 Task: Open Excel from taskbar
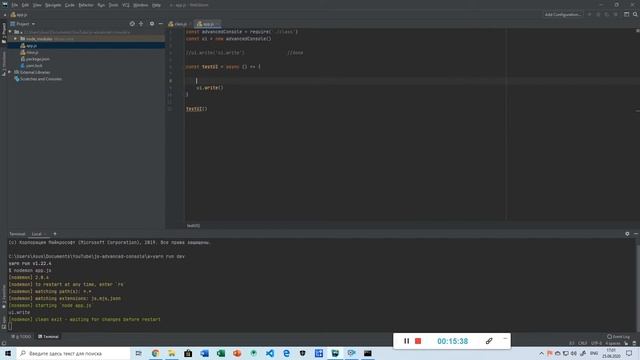point(221,353)
